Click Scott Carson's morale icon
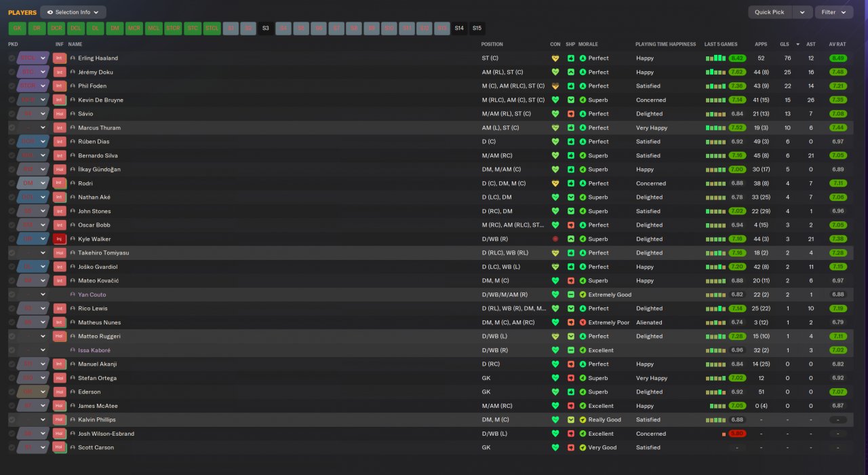This screenshot has height=475, width=868. pyautogui.click(x=583, y=448)
